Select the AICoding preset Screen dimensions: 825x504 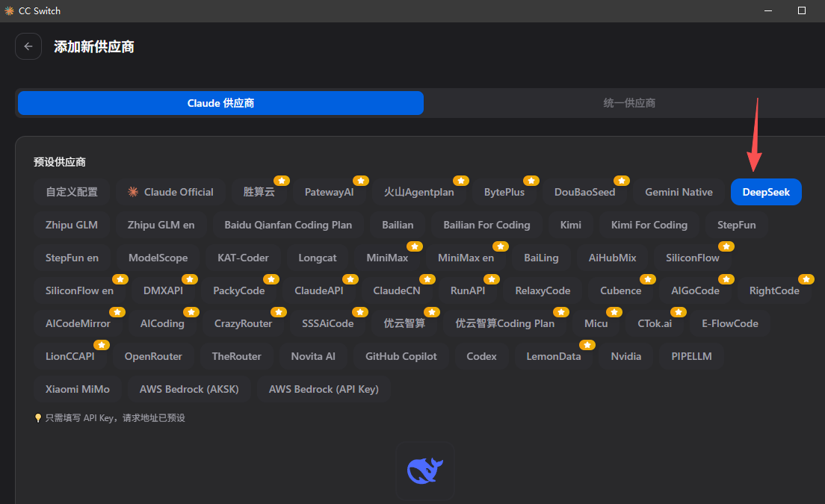point(162,323)
